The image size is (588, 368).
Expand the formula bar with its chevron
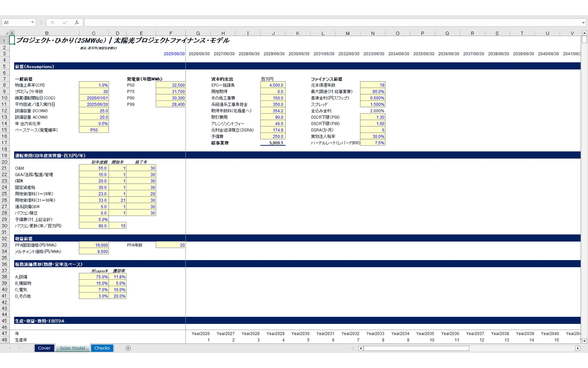coord(583,23)
